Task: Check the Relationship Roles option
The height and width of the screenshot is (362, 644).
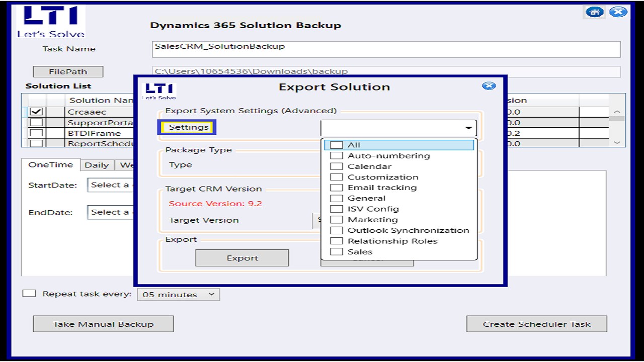Action: point(337,241)
